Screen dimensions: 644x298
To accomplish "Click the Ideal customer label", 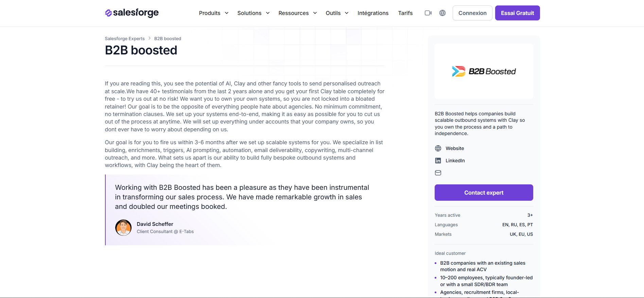I will [x=450, y=253].
